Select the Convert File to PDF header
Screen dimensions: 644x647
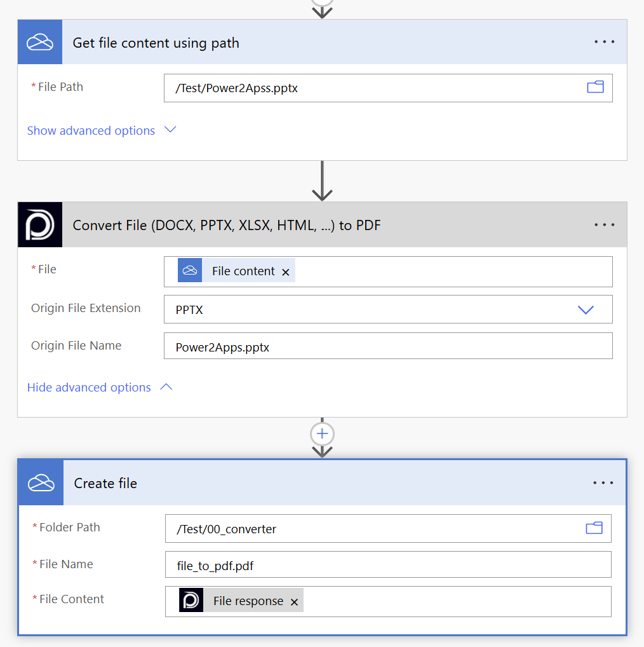[318, 225]
